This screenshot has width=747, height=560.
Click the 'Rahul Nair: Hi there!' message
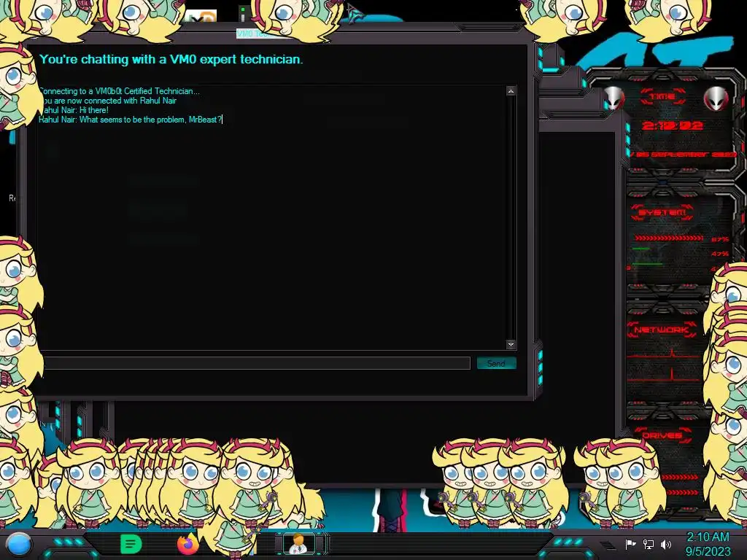pos(74,110)
